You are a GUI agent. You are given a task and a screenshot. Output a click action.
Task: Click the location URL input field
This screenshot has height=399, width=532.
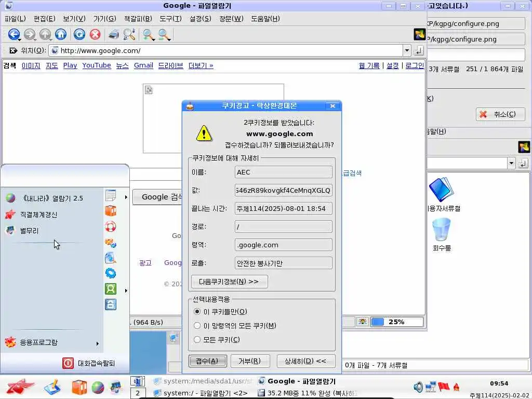click(x=225, y=50)
